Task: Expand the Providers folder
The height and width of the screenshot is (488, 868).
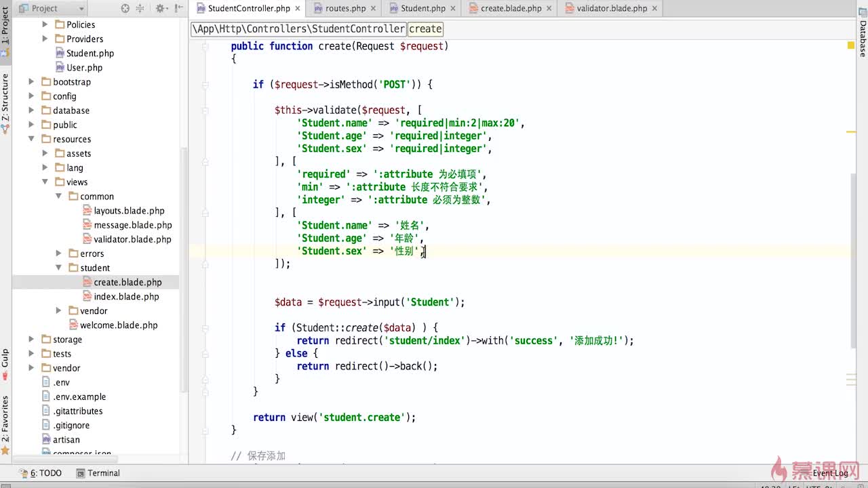Action: pos(45,39)
